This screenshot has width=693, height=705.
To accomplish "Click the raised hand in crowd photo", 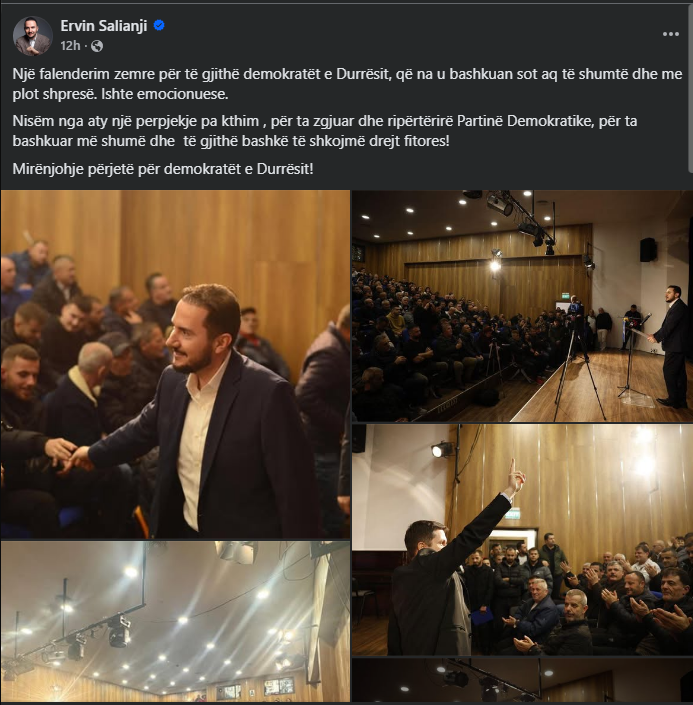I will click(515, 479).
